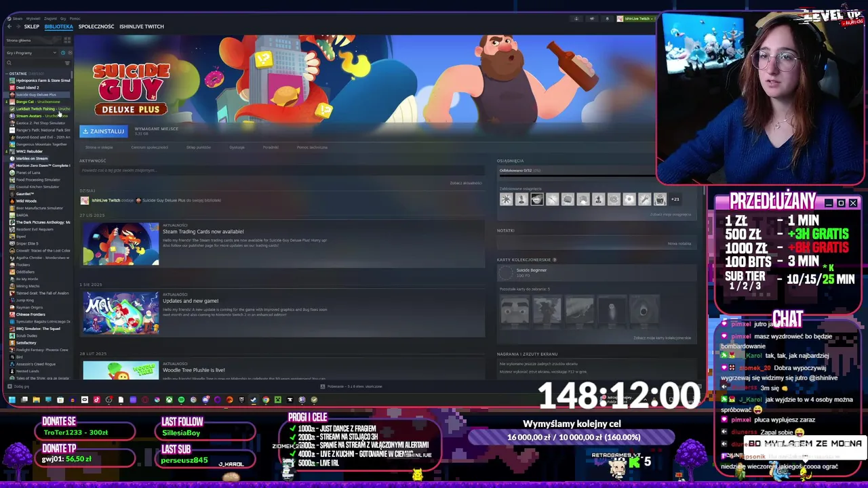This screenshot has height=488, width=868.
Task: Click Zobacz aktualności link
Action: point(466,183)
